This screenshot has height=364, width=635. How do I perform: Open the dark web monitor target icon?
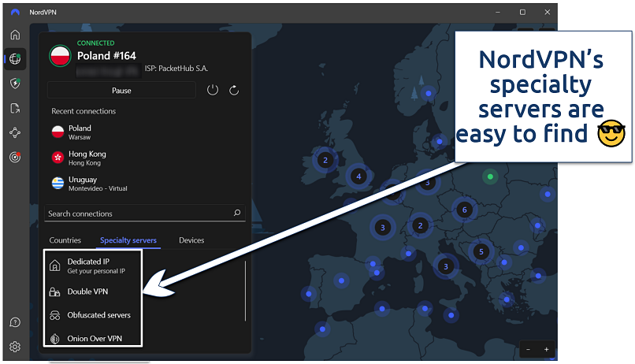click(x=15, y=158)
